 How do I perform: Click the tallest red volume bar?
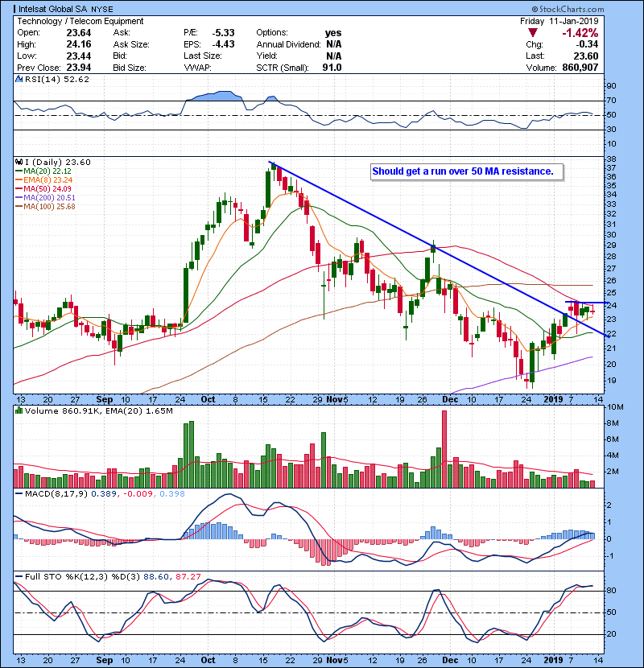coord(444,449)
